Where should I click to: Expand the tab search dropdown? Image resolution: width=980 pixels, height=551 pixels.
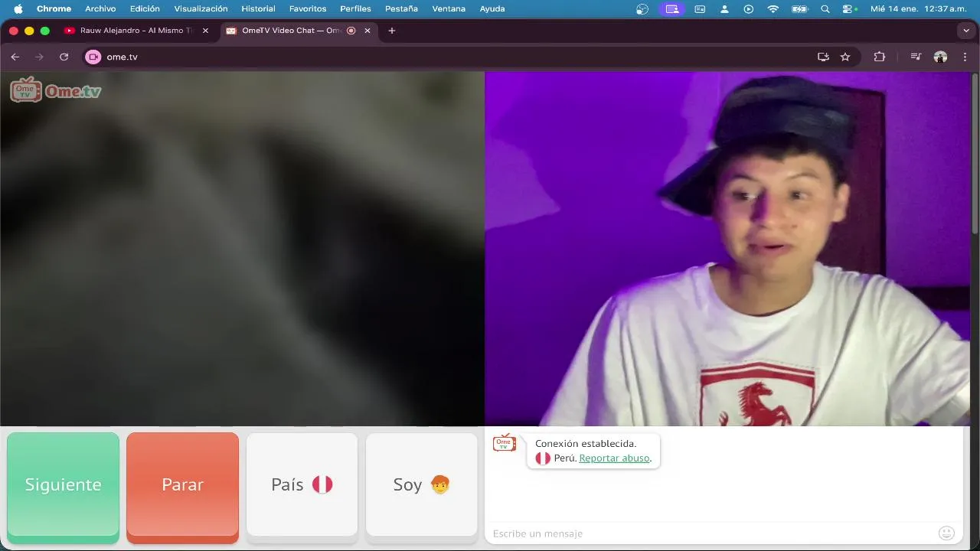click(x=965, y=31)
